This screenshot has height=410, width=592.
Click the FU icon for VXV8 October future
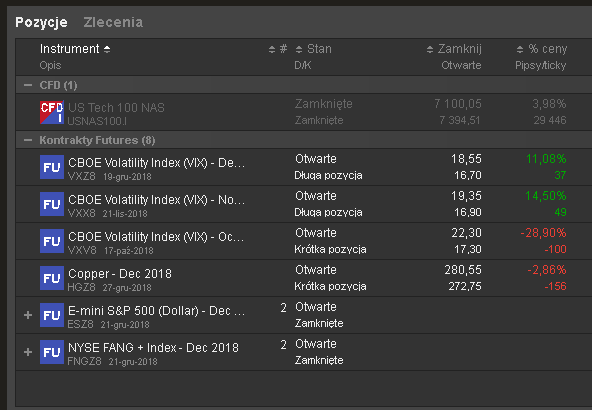[x=52, y=241]
